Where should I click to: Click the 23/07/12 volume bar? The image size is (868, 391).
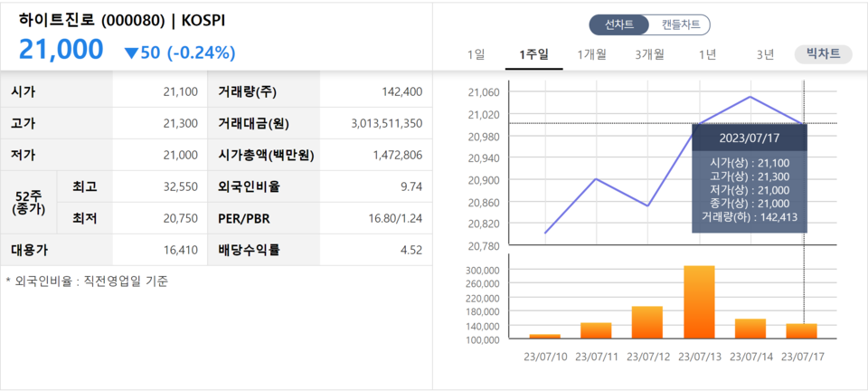pos(647,322)
